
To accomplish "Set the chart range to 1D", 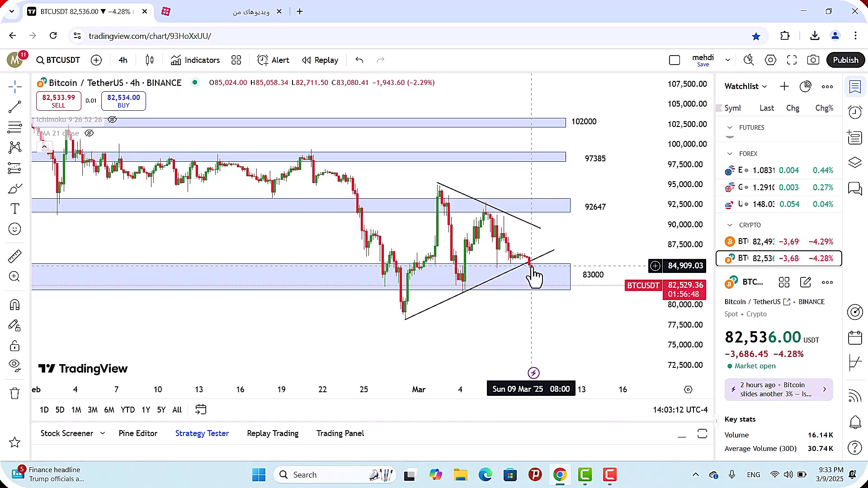I will 44,410.
